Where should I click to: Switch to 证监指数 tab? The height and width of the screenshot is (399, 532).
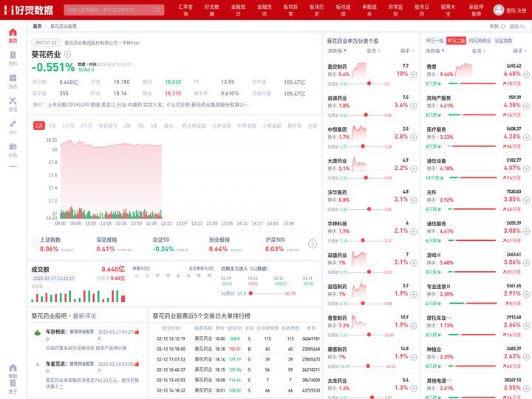(x=503, y=41)
